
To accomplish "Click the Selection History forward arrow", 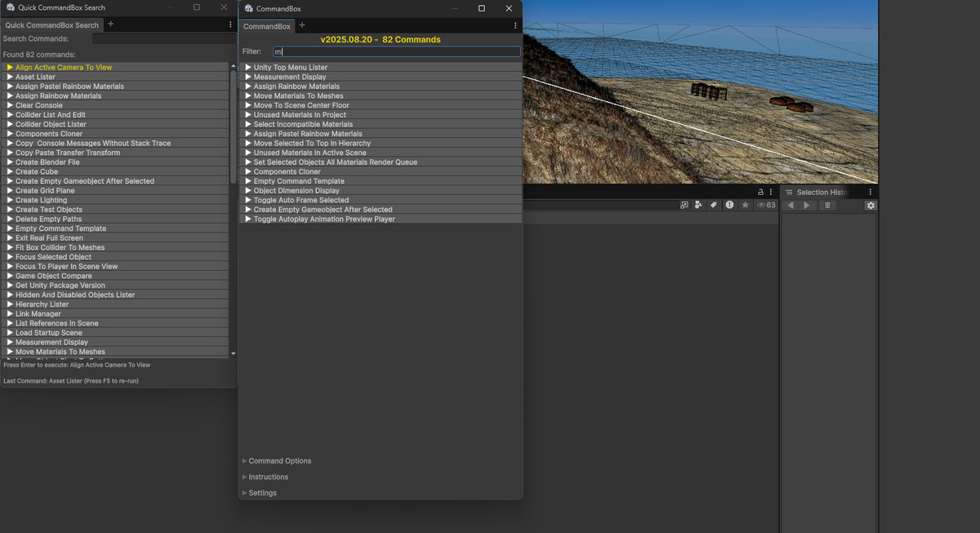I will click(807, 206).
